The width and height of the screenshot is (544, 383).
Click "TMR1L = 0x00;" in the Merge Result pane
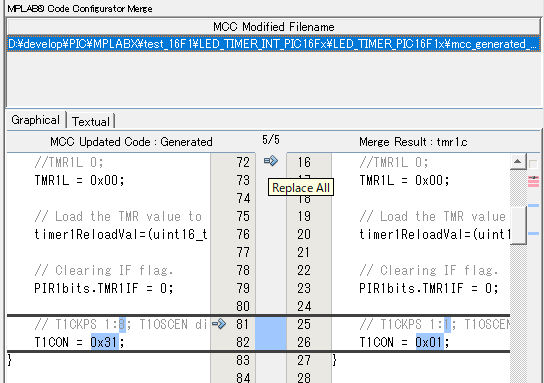click(404, 180)
